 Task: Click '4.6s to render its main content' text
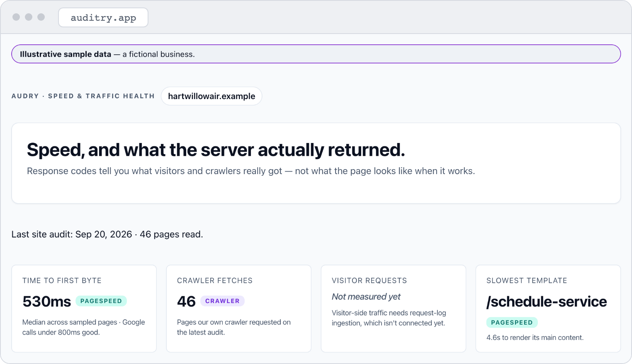tap(535, 337)
